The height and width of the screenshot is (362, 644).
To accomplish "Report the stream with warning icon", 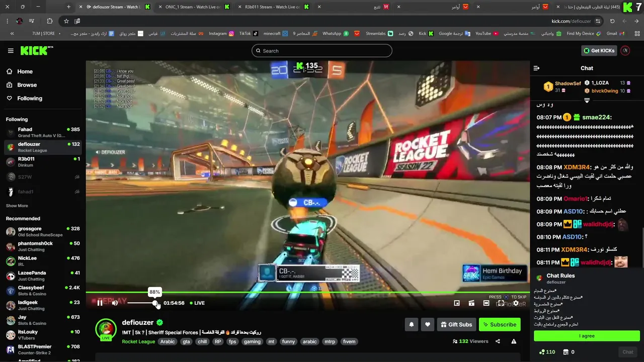I will point(514,341).
